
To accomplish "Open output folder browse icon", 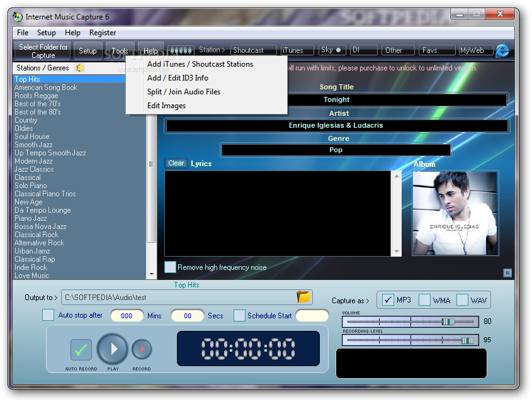I will [x=303, y=297].
